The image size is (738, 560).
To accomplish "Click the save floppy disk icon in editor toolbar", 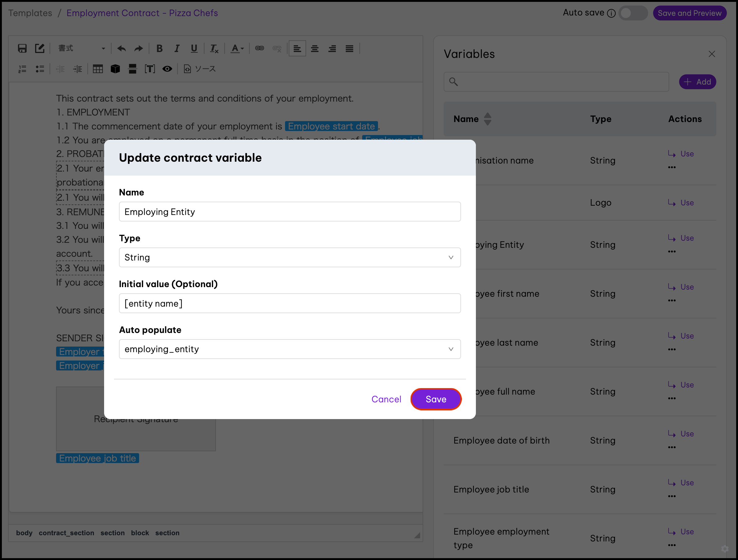I will [x=22, y=48].
